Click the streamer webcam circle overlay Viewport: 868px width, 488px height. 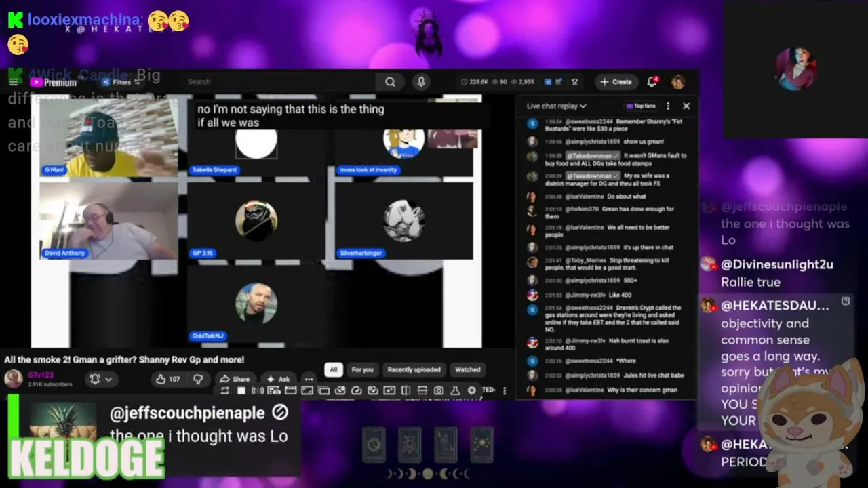[797, 69]
